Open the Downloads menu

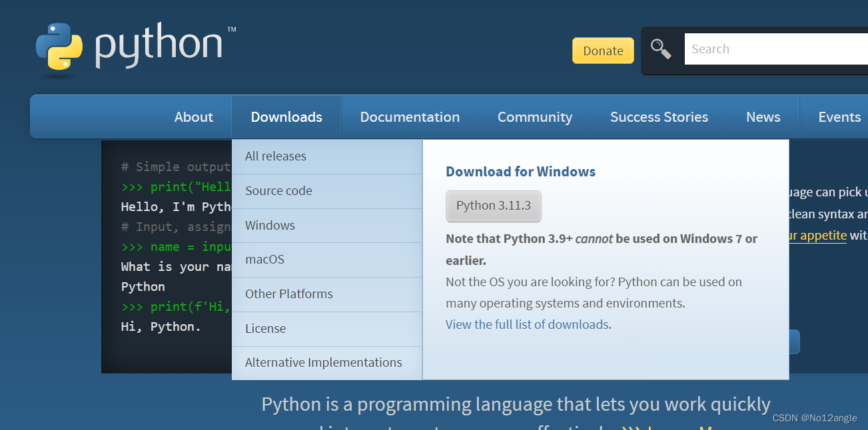[286, 117]
